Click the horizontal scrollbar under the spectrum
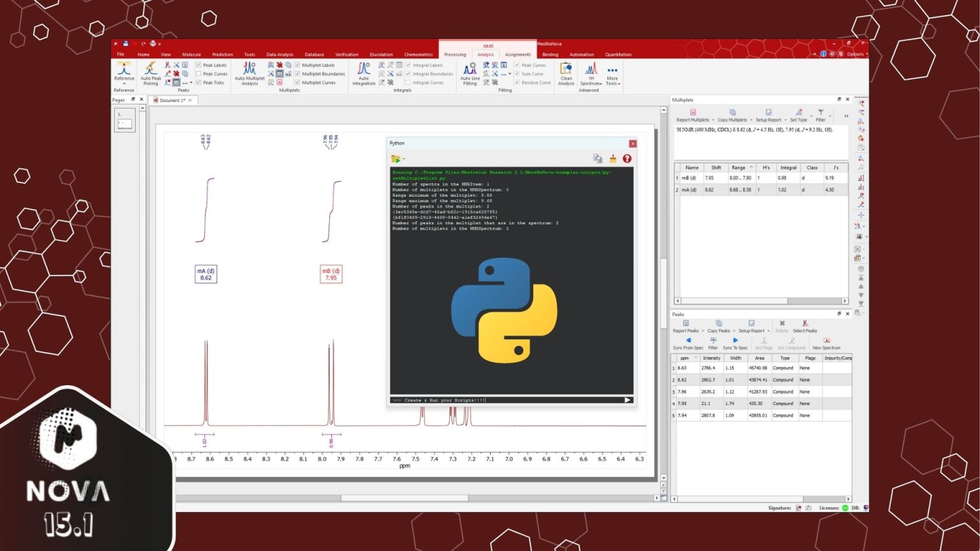Image resolution: width=980 pixels, height=551 pixels. click(x=405, y=498)
